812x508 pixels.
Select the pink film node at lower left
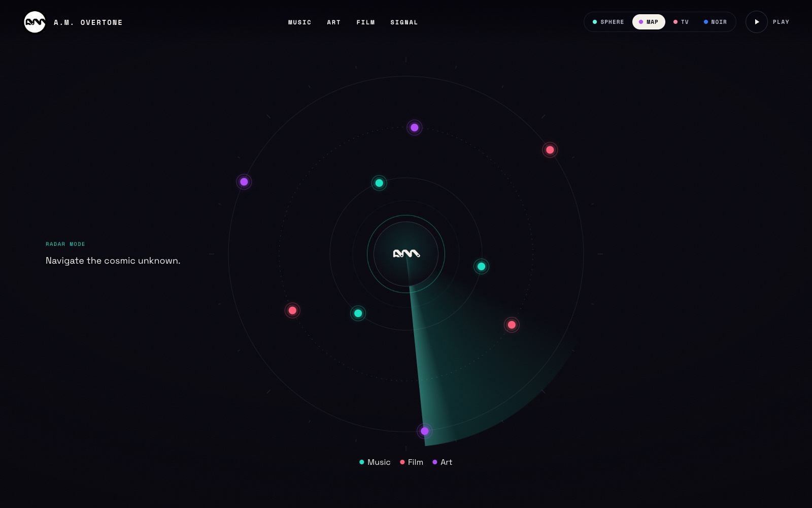click(x=292, y=310)
